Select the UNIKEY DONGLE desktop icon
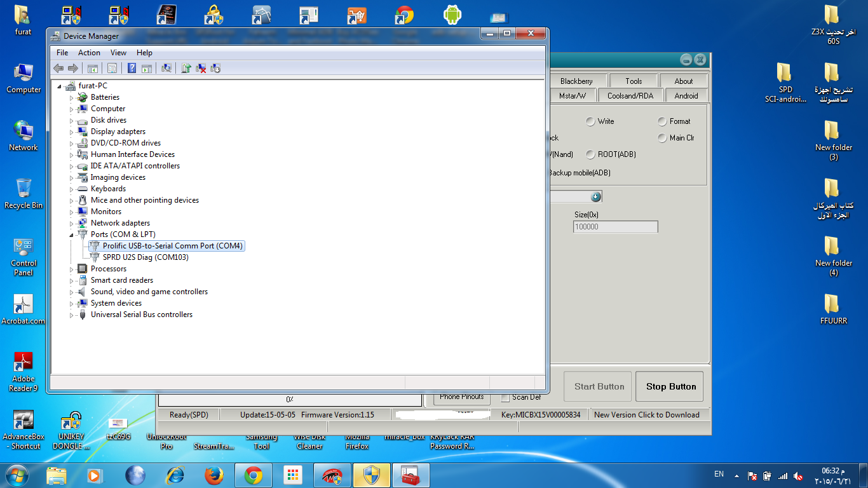 tap(71, 430)
